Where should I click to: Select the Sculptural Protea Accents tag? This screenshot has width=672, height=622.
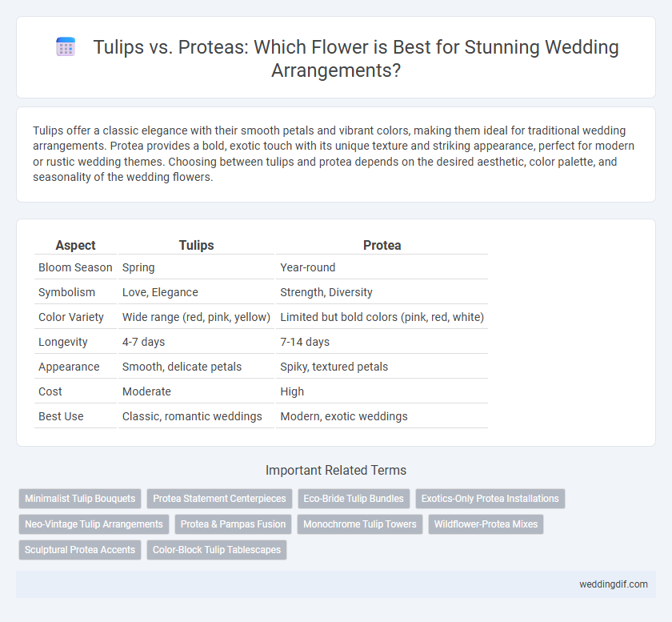(x=80, y=550)
